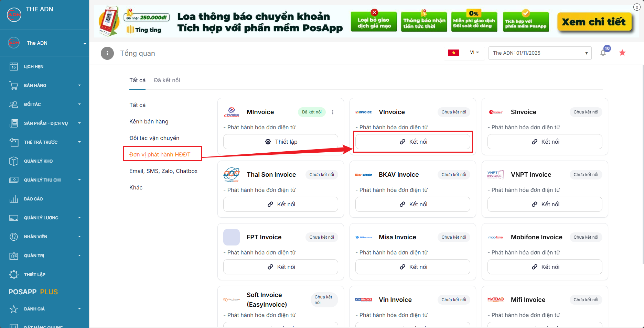
Task: Select the Kênh bán hàng category
Action: point(149,122)
